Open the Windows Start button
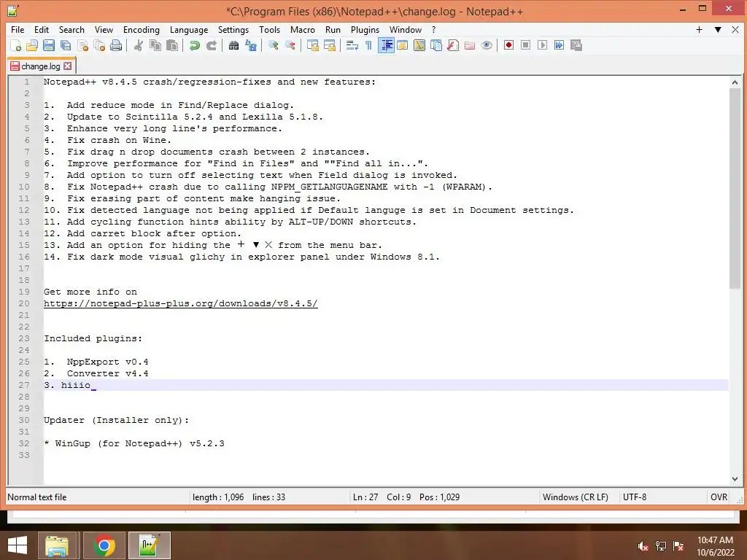The width and height of the screenshot is (747, 560). [x=18, y=545]
